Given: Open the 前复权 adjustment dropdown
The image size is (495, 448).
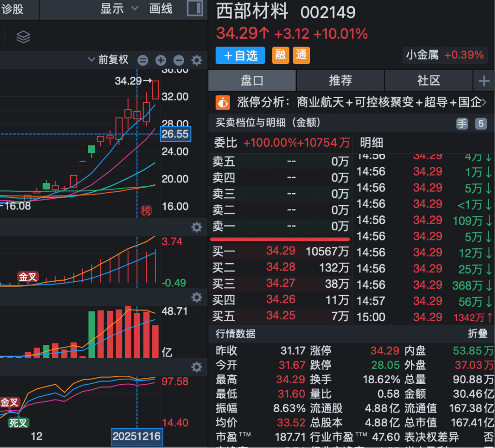Looking at the screenshot, I should click(109, 60).
